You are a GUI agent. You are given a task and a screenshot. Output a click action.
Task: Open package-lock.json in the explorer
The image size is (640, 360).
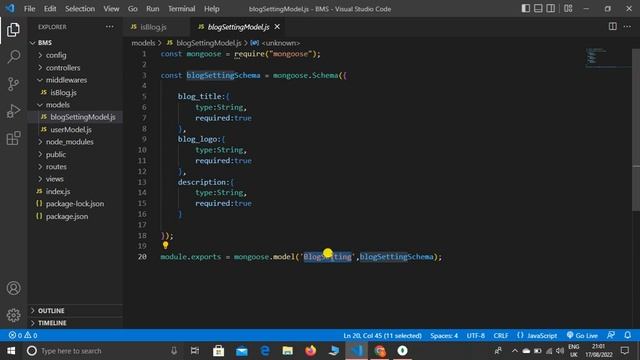tap(75, 204)
